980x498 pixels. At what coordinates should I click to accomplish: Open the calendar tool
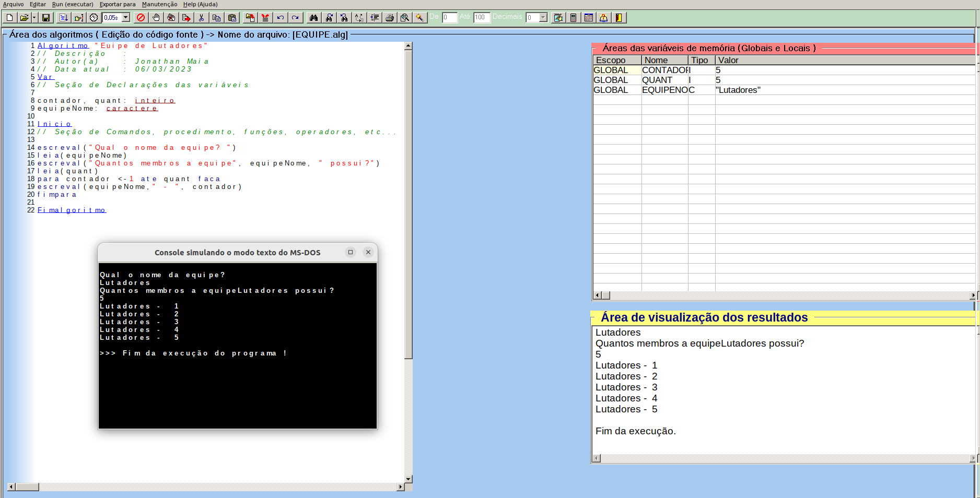pos(589,18)
